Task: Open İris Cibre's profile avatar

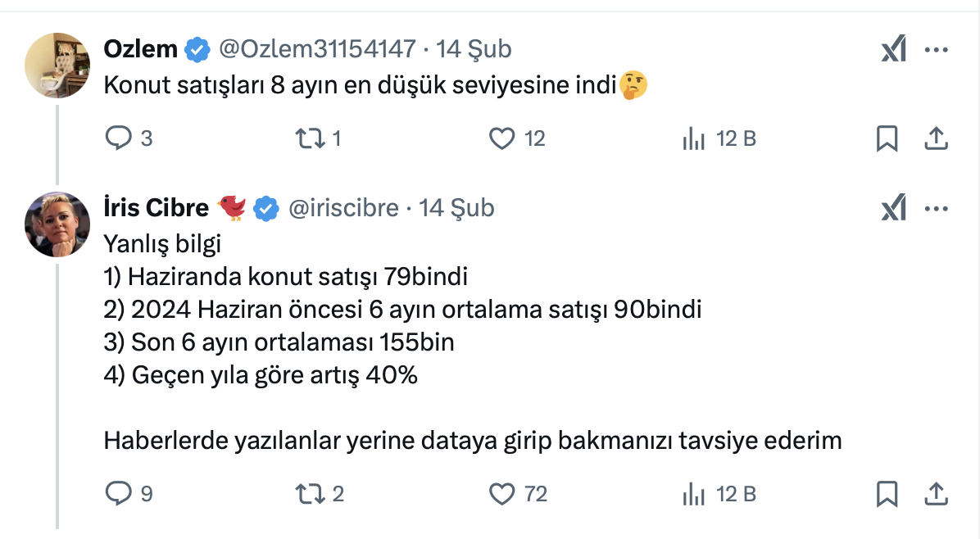Action: pyautogui.click(x=57, y=224)
